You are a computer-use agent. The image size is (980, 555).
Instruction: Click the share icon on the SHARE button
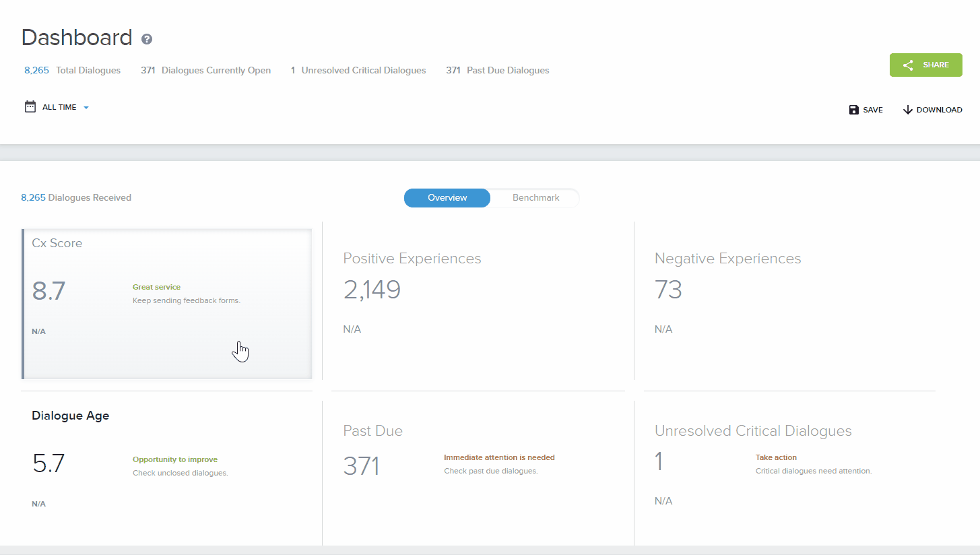tap(909, 65)
